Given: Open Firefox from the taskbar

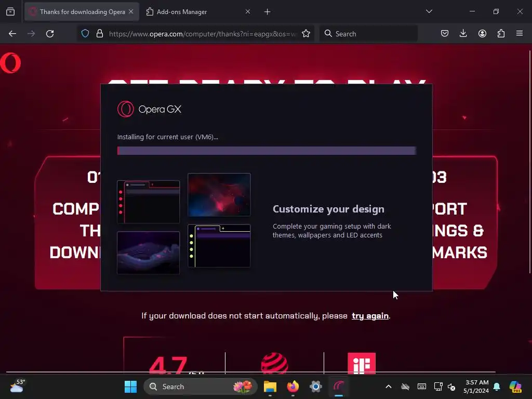Looking at the screenshot, I should pos(293,387).
